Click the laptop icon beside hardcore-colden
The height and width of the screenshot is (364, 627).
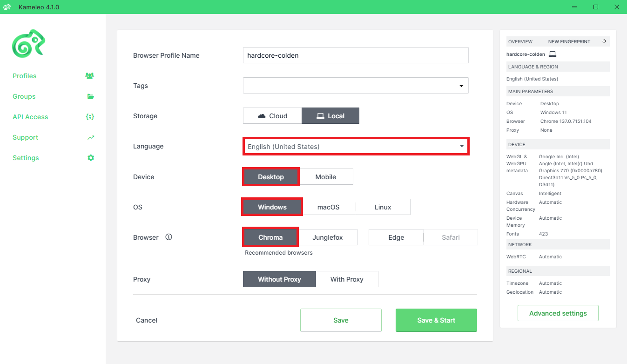(553, 54)
